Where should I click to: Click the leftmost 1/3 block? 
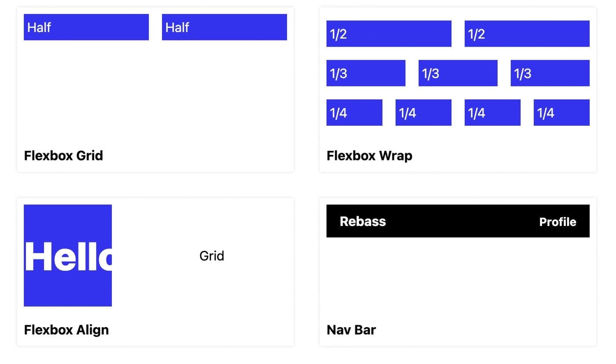pyautogui.click(x=366, y=73)
